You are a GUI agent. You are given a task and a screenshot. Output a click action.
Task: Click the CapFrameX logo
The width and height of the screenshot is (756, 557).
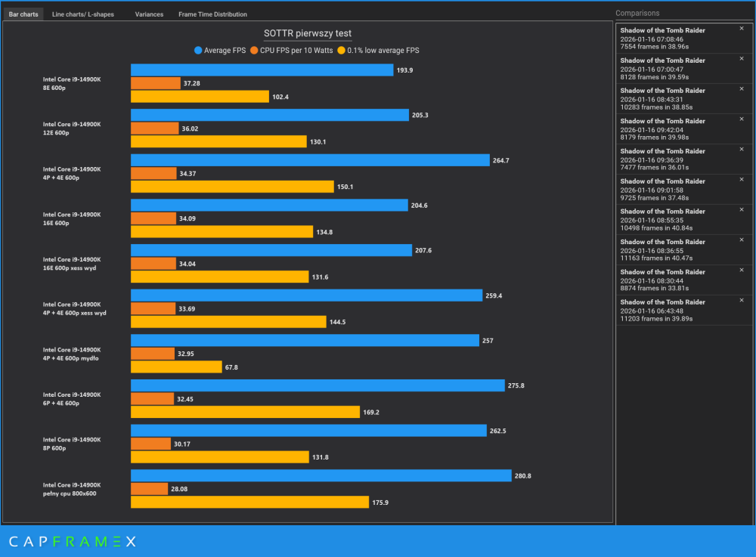(73, 542)
